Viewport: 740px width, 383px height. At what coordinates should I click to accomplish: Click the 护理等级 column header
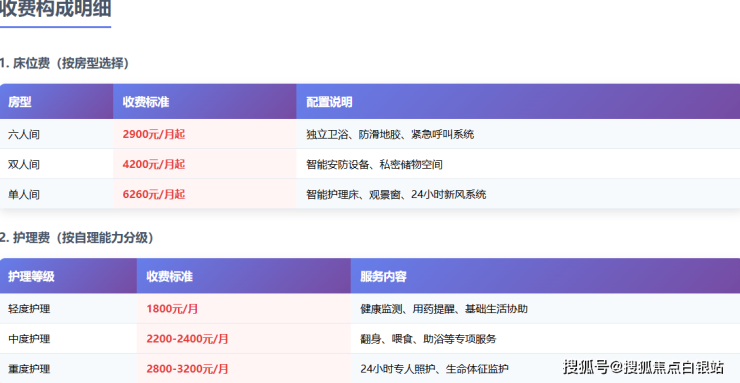click(x=31, y=276)
